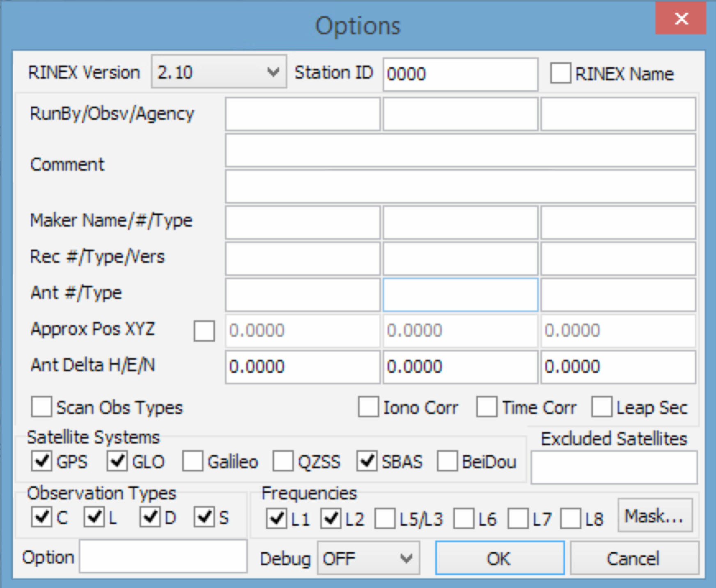Enable the BeiDou satellite system
The image size is (716, 588).
[447, 461]
